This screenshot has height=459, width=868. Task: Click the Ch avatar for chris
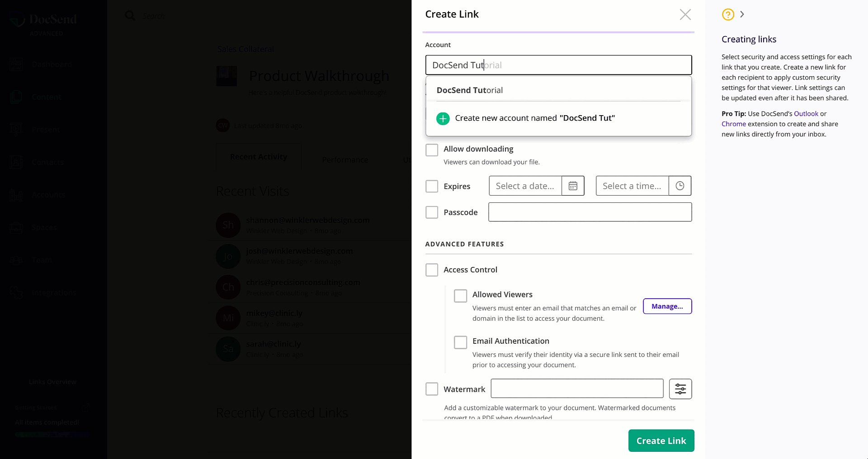[x=228, y=287]
